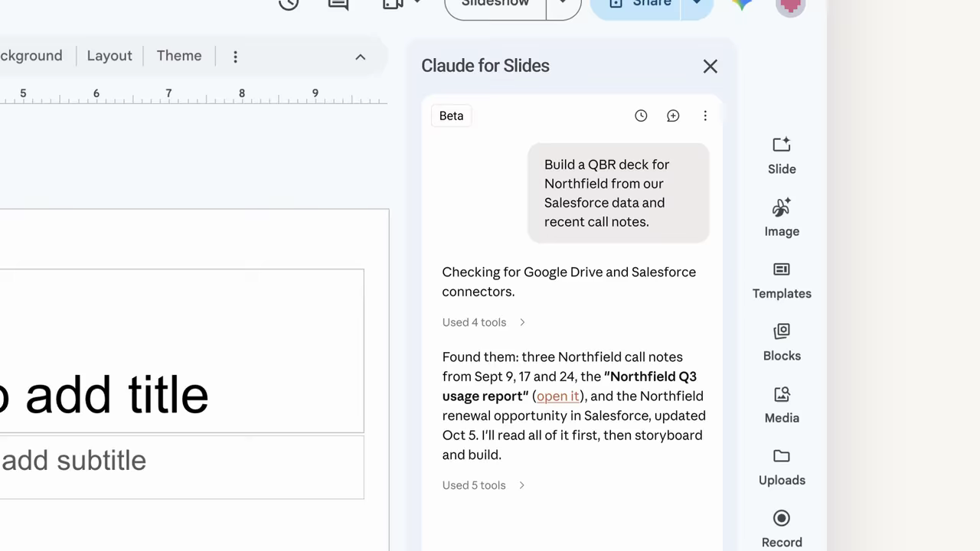Open the Theme panel
Screen dimensions: 980x551
(x=179, y=56)
